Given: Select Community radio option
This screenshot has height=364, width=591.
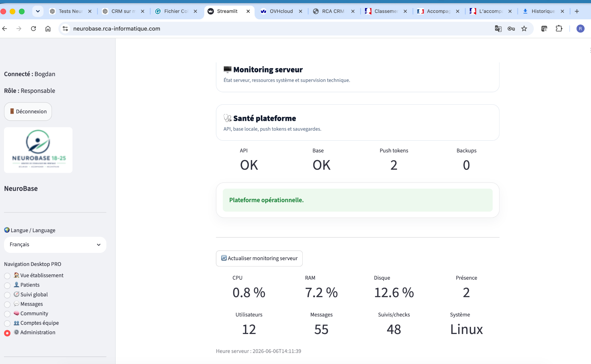Looking at the screenshot, I should coord(7,314).
